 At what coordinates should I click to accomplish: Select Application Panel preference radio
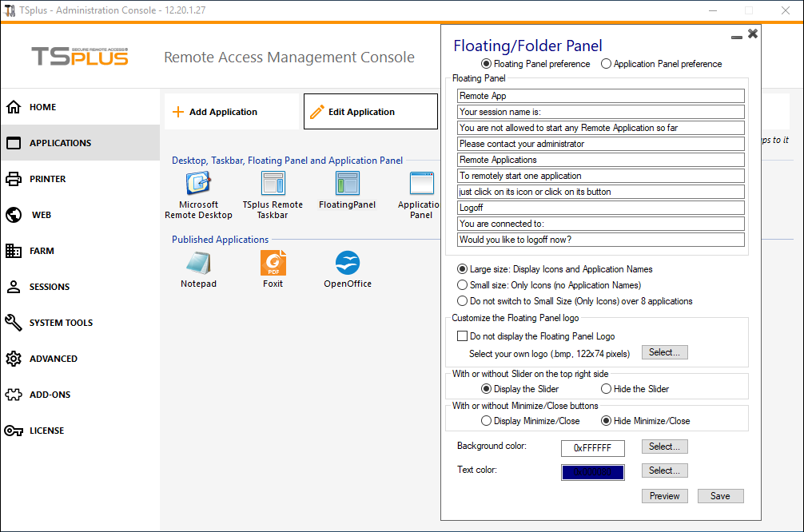click(x=606, y=64)
